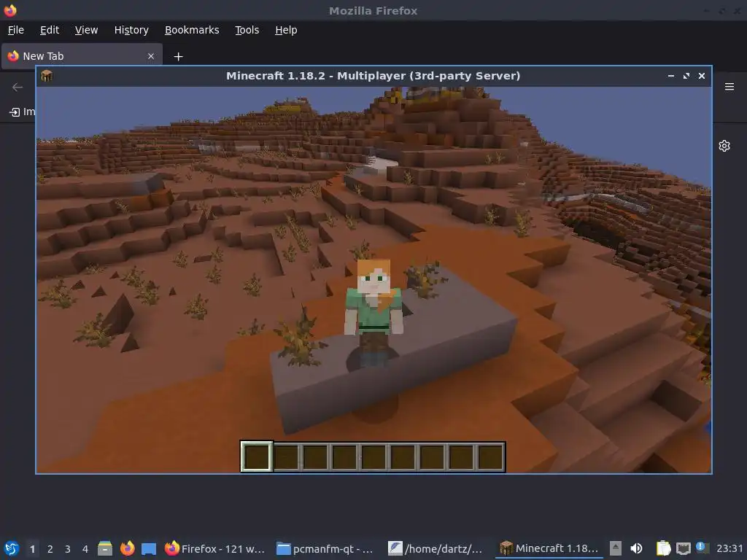Maximize the Minecraft window
The image size is (747, 560).
[686, 76]
